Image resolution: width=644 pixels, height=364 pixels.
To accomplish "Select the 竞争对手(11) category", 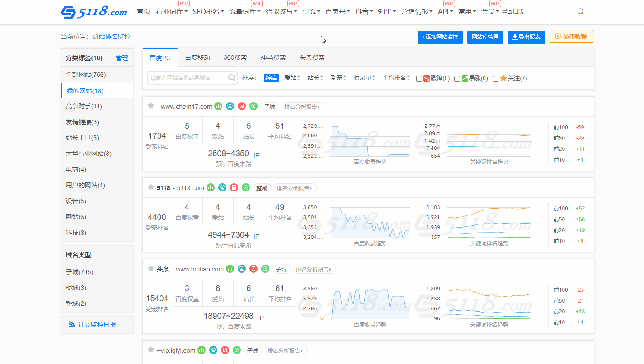I will click(97, 107).
